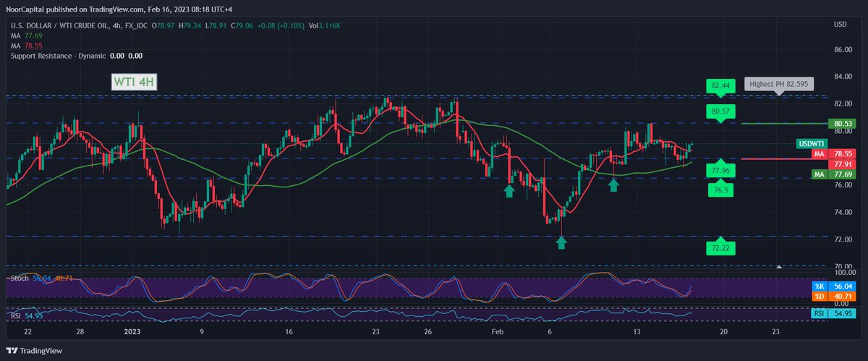Click the WTI 4H text box
Image resolution: width=868 pixels, height=361 pixels.
tap(135, 81)
